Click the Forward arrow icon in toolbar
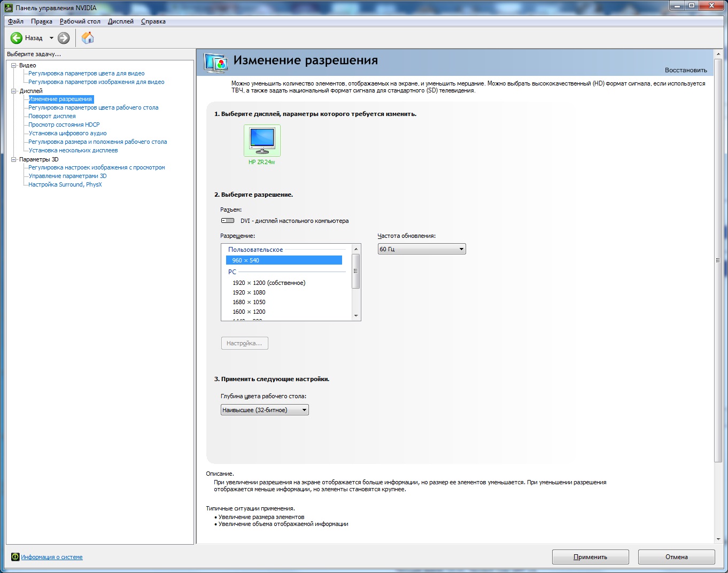 (x=64, y=38)
